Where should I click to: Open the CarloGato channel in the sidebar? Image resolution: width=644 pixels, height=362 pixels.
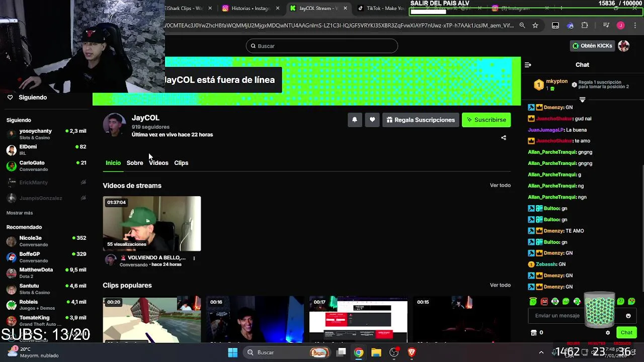[46, 166]
